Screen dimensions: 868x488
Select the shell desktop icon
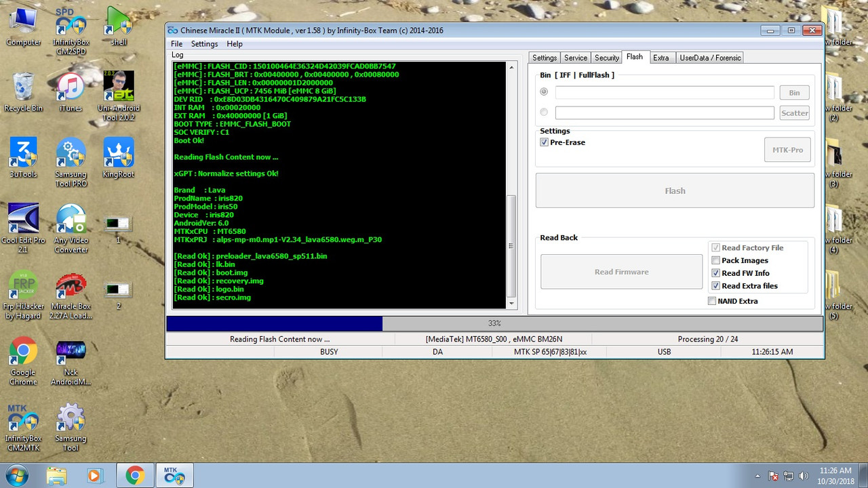pyautogui.click(x=119, y=27)
